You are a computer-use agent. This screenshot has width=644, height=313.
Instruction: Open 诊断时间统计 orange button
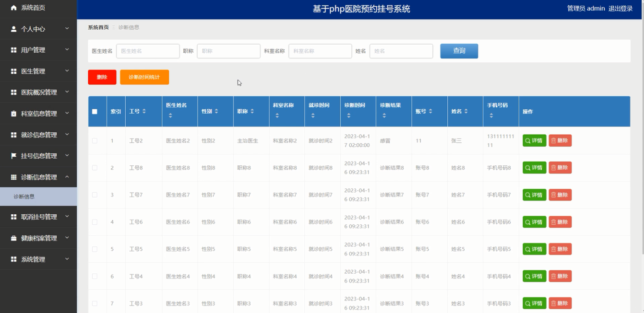pos(144,77)
